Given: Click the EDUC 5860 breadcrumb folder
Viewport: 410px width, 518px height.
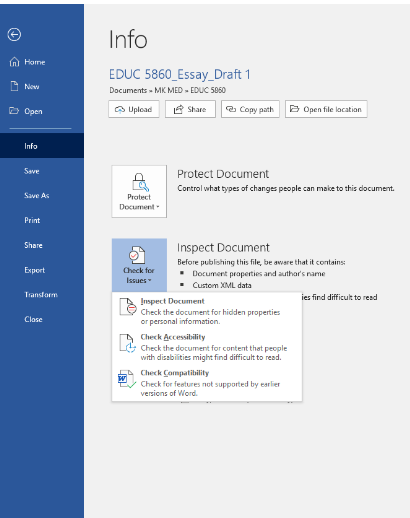Looking at the screenshot, I should [208, 90].
